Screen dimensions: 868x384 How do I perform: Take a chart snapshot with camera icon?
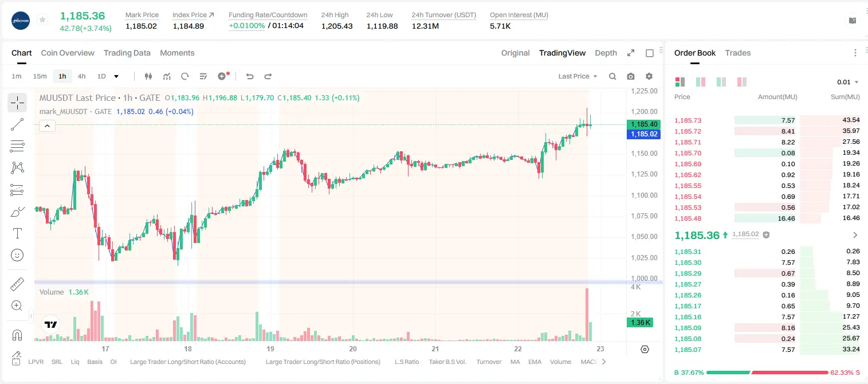tap(631, 76)
